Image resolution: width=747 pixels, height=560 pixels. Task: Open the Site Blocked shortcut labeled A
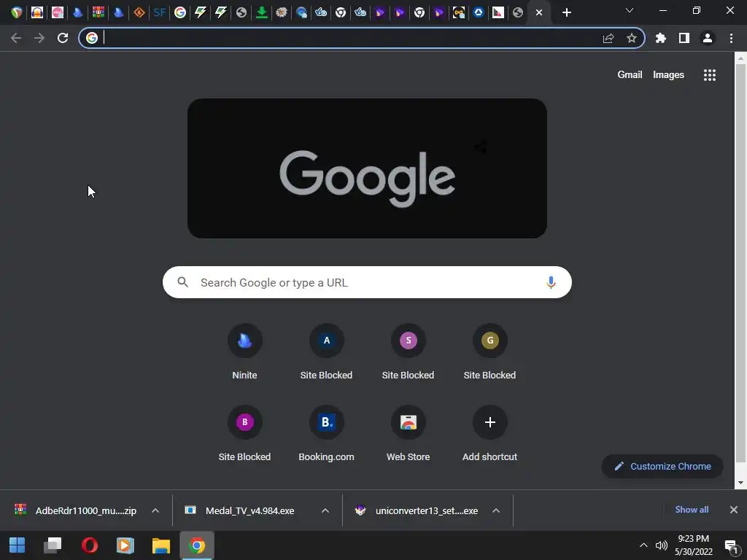coord(326,352)
